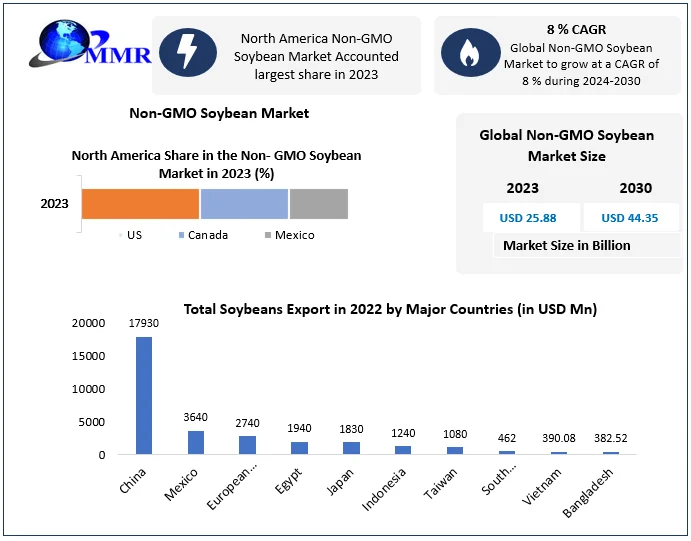This screenshot has height=541, width=691.
Task: Click the Egypt bar labeled 1940
Action: (x=299, y=448)
